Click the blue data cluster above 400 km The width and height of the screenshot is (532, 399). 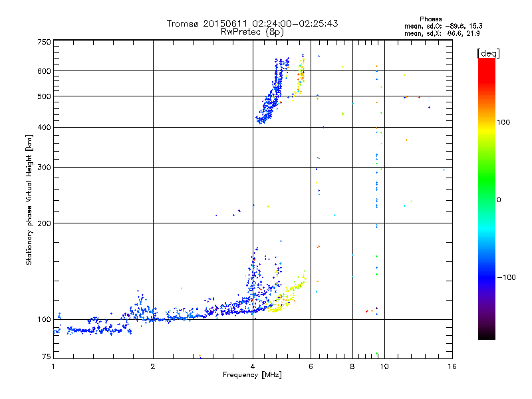(x=273, y=92)
